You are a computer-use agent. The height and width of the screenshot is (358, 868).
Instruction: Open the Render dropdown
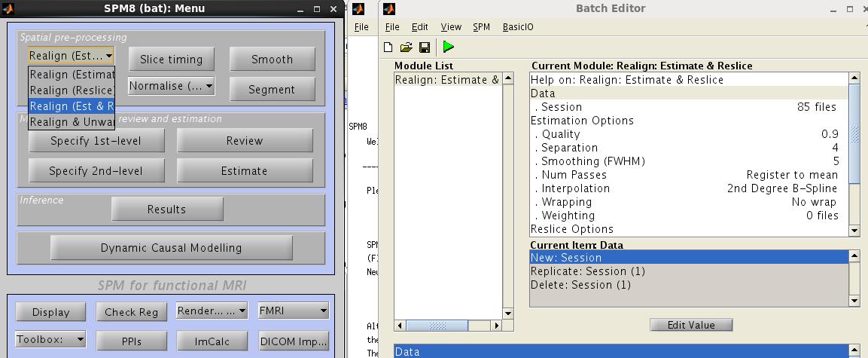point(212,311)
